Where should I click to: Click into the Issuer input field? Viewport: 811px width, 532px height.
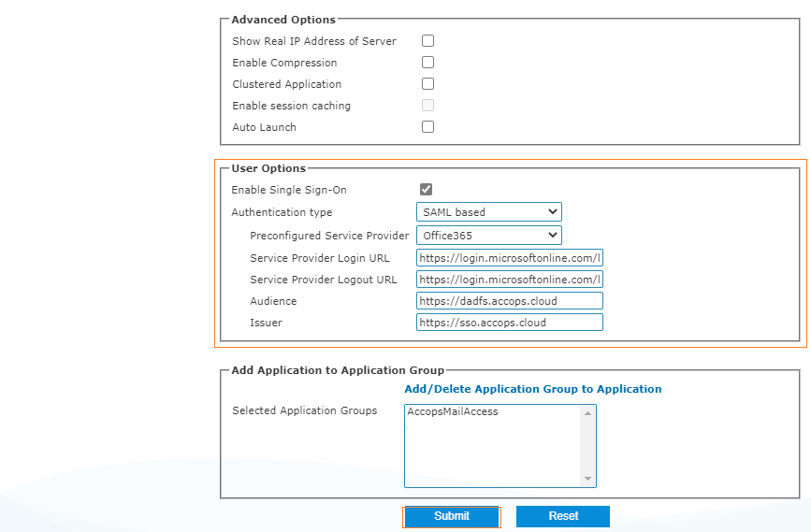[510, 323]
